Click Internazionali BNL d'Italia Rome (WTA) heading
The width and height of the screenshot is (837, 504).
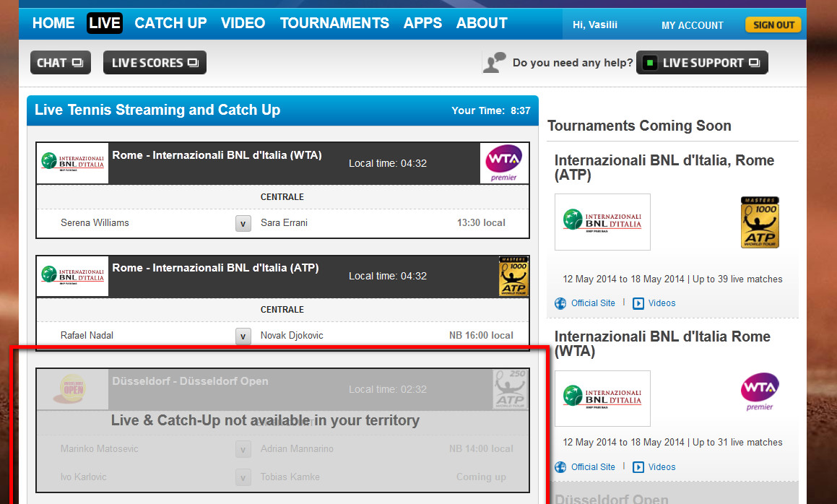tap(662, 343)
